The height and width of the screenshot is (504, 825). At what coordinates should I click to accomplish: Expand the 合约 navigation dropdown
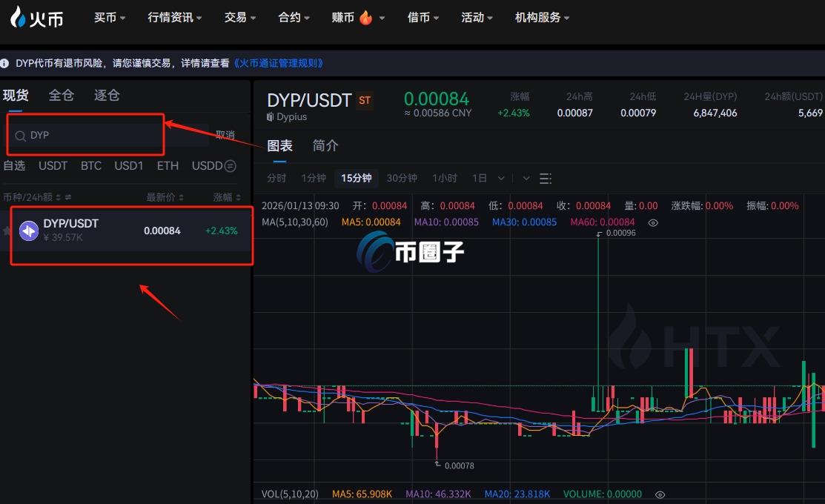(294, 16)
